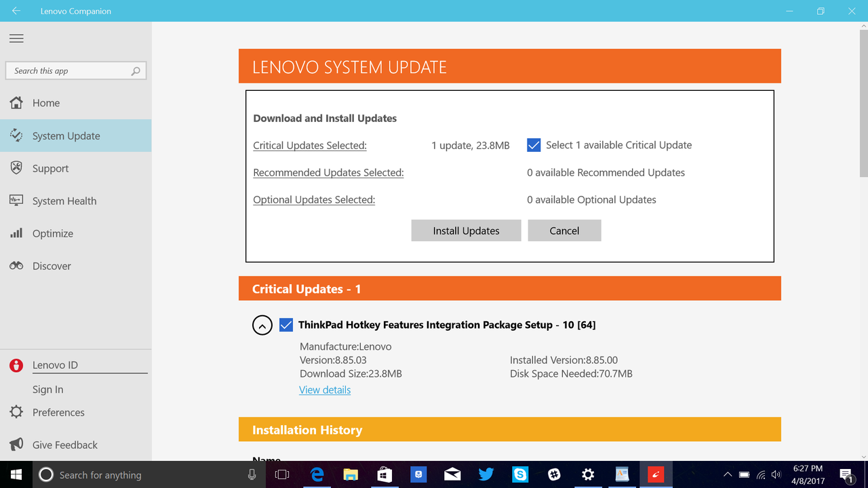The image size is (868, 488).
Task: Open System Health via its monitor icon
Action: (x=16, y=201)
